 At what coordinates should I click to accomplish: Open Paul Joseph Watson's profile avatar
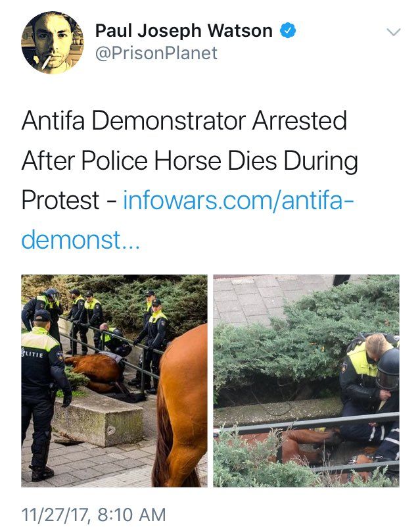pyautogui.click(x=53, y=43)
